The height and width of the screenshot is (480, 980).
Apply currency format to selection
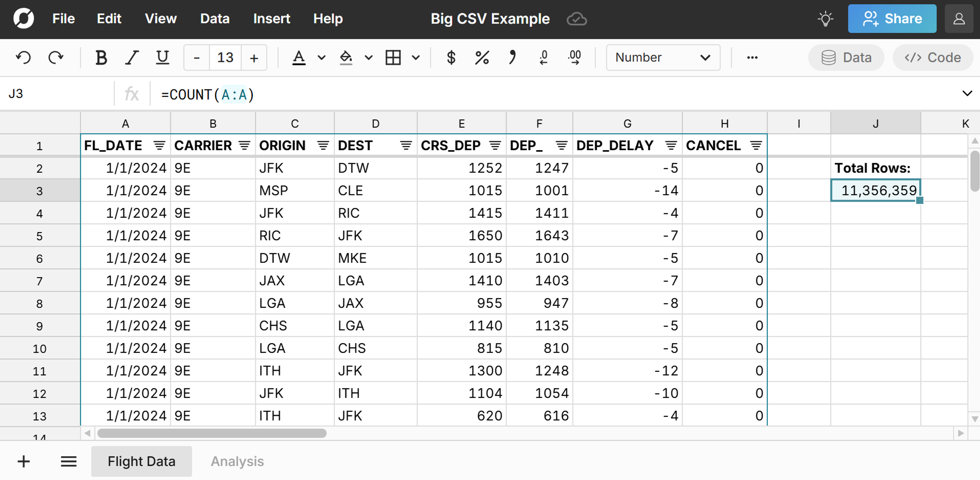pyautogui.click(x=451, y=57)
